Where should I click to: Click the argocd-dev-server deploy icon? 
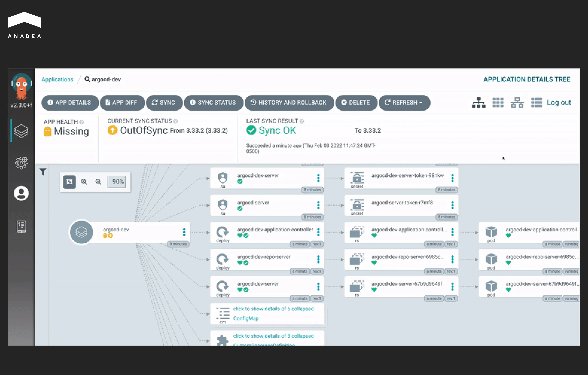tap(222, 286)
